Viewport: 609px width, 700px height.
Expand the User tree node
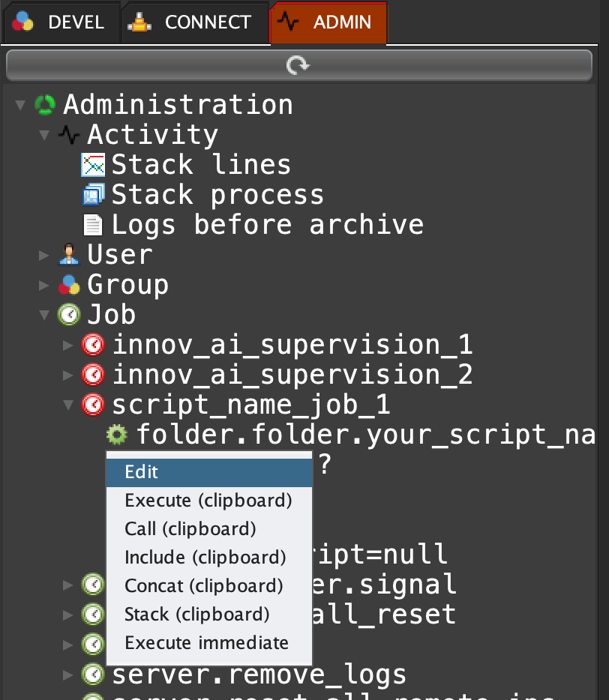pyautogui.click(x=45, y=256)
